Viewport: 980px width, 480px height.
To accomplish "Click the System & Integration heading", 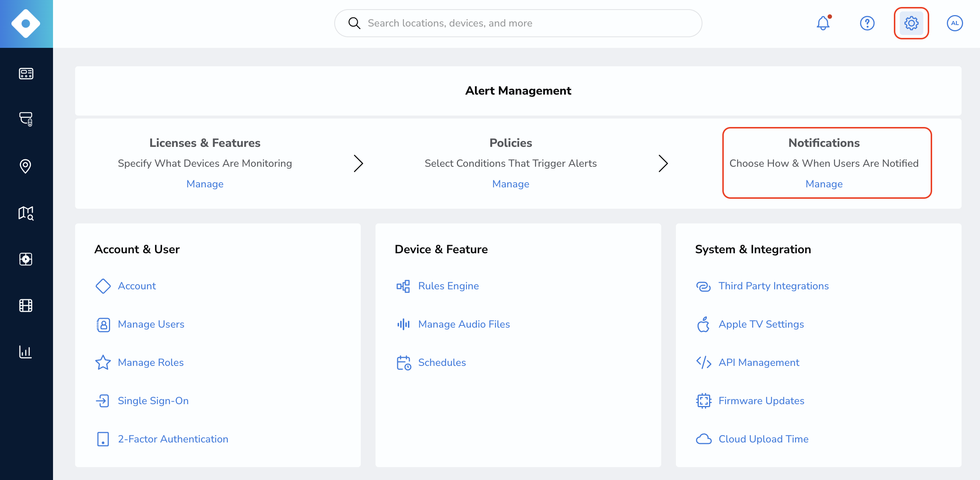I will (x=753, y=250).
